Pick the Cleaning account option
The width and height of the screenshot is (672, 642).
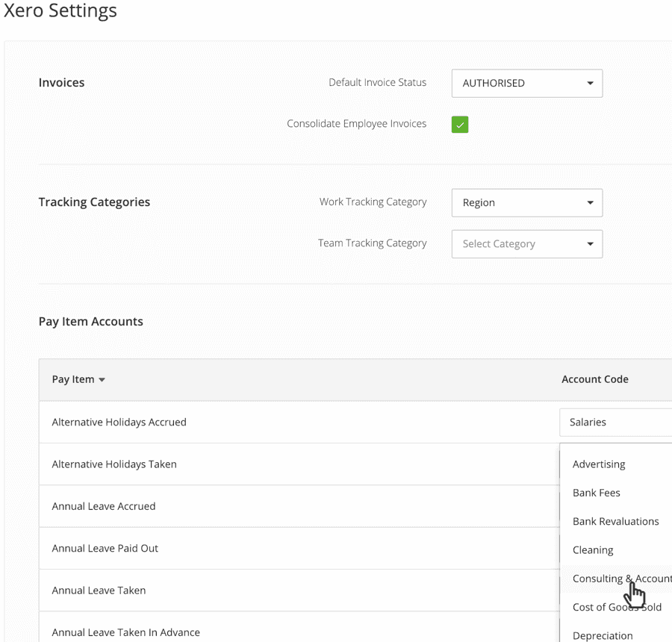592,549
